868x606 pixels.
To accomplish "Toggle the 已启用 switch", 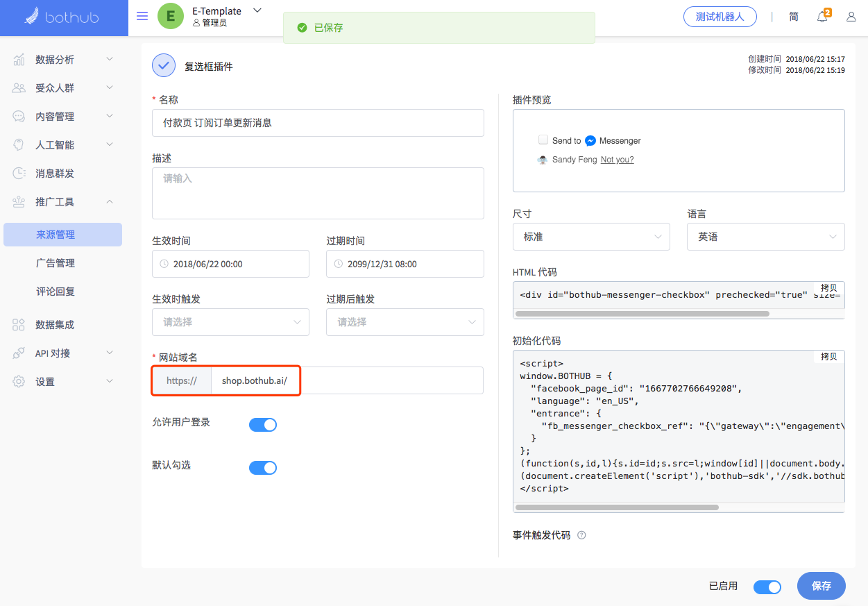I will pyautogui.click(x=767, y=587).
